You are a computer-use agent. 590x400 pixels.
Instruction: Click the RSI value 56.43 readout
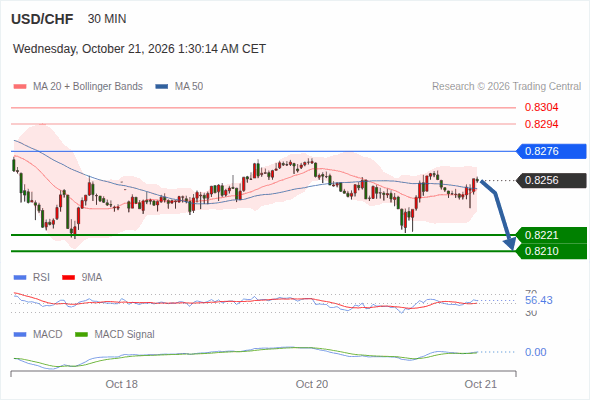coord(539,300)
